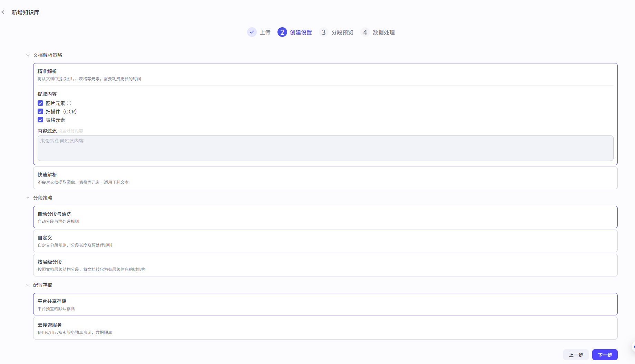Toggle the 扫描件（OCR）checkbox
The height and width of the screenshot is (364, 635).
pyautogui.click(x=40, y=111)
